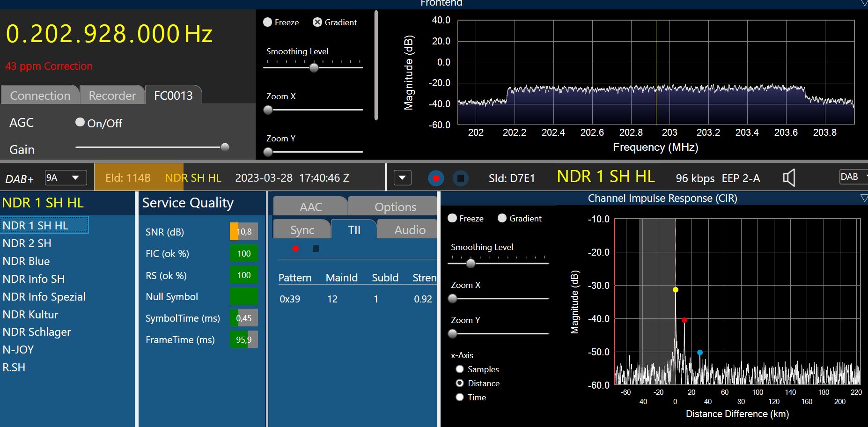This screenshot has height=427, width=868.
Task: Click the stop recording square button
Action: 461,178
